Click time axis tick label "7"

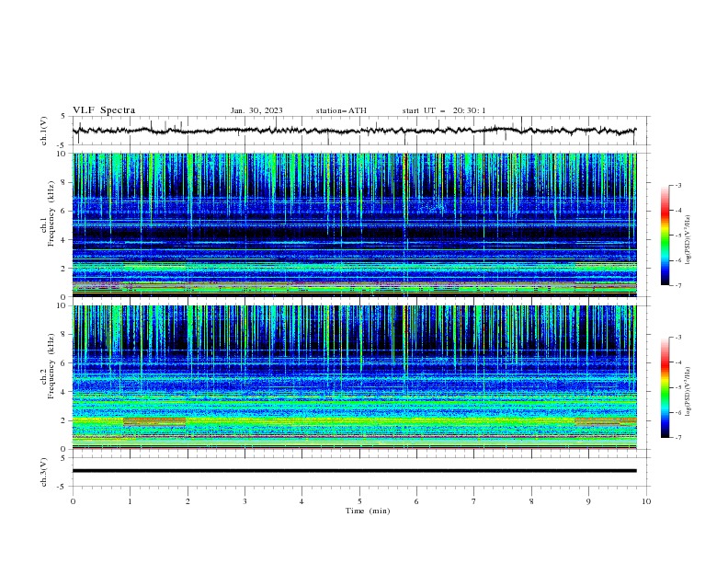(x=474, y=501)
